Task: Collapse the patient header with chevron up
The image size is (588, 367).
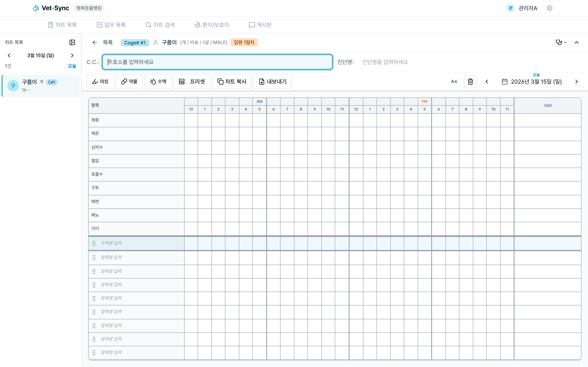Action: pyautogui.click(x=576, y=42)
